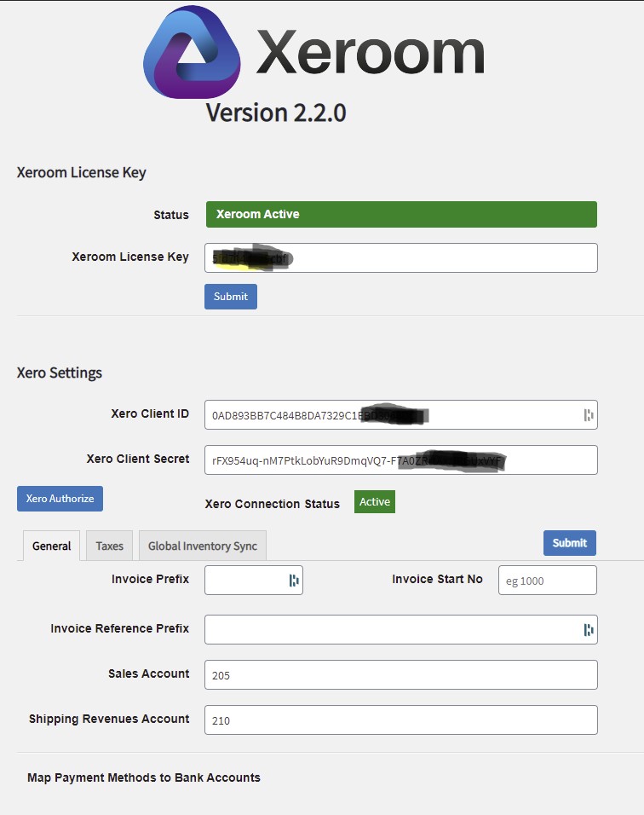Click the Shipping Revenues Account field showing 210

401,720
